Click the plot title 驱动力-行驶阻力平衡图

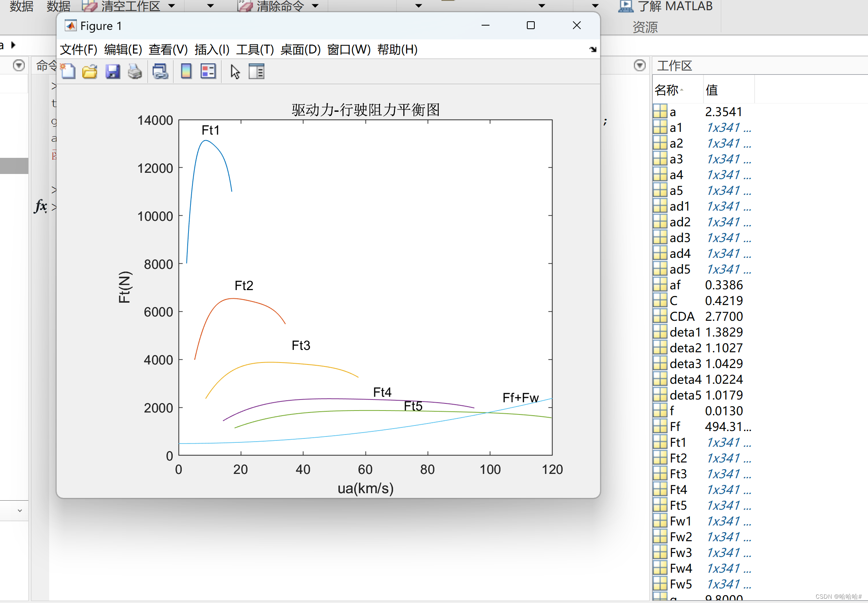click(x=366, y=110)
